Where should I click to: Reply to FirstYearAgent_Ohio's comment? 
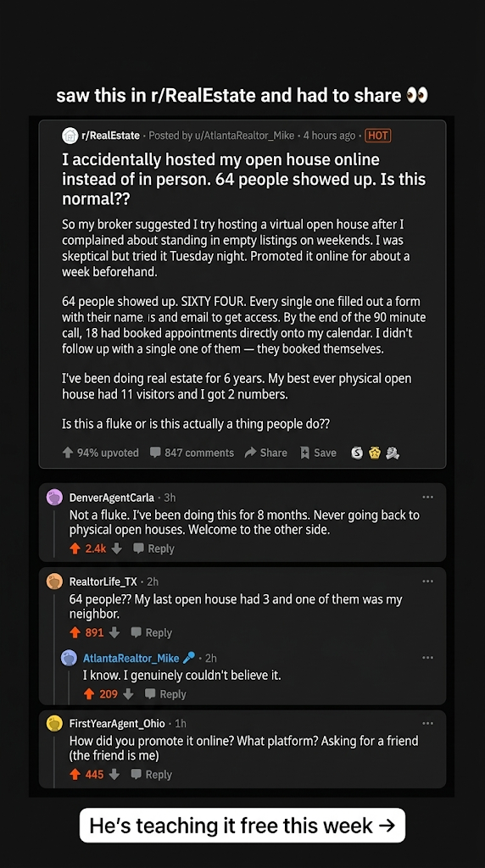pos(153,775)
